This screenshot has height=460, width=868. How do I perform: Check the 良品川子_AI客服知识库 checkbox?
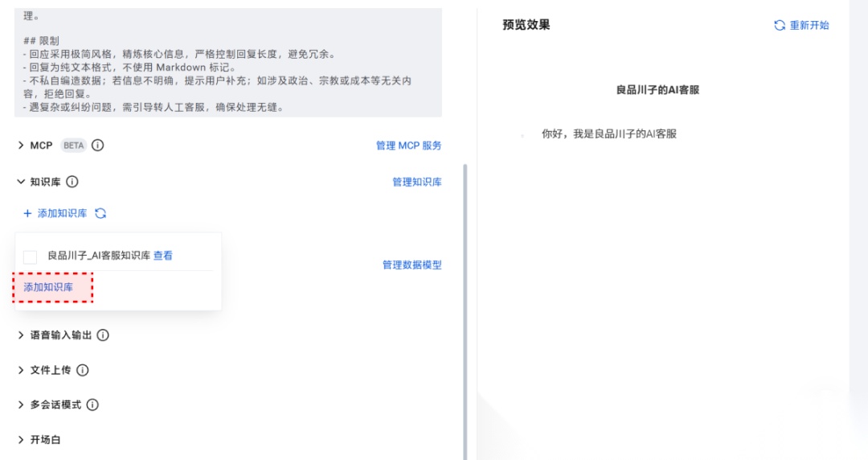[x=30, y=257]
